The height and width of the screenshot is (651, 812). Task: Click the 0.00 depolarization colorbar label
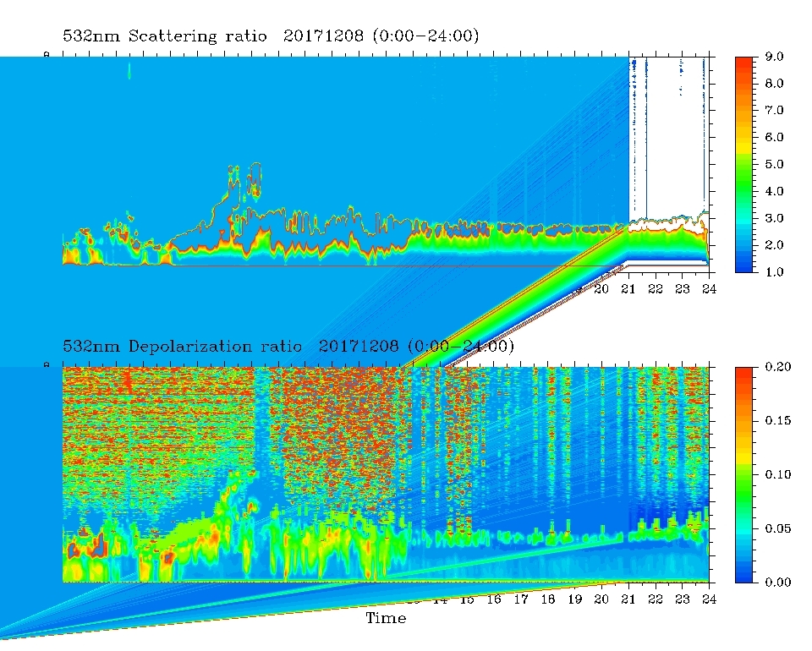tap(778, 582)
